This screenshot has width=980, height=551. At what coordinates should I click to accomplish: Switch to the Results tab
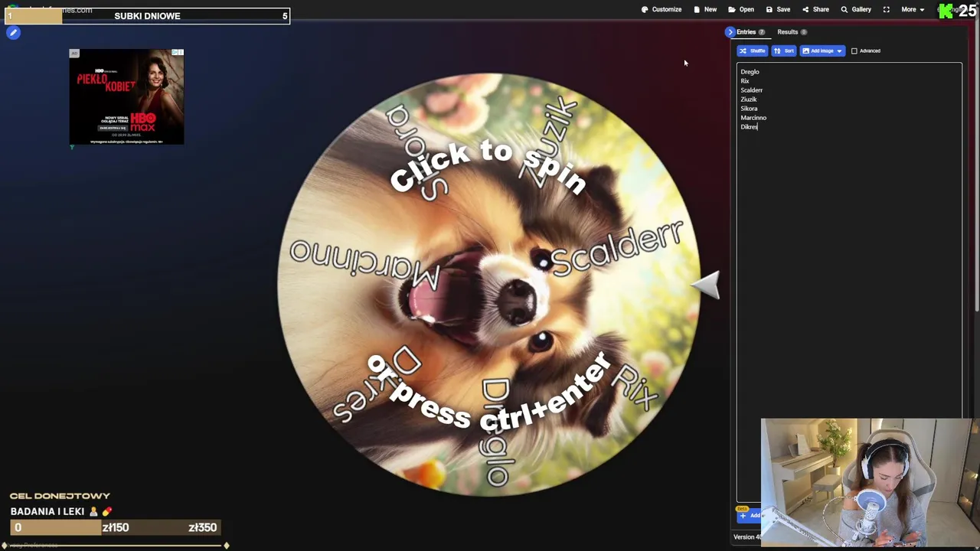tap(792, 32)
